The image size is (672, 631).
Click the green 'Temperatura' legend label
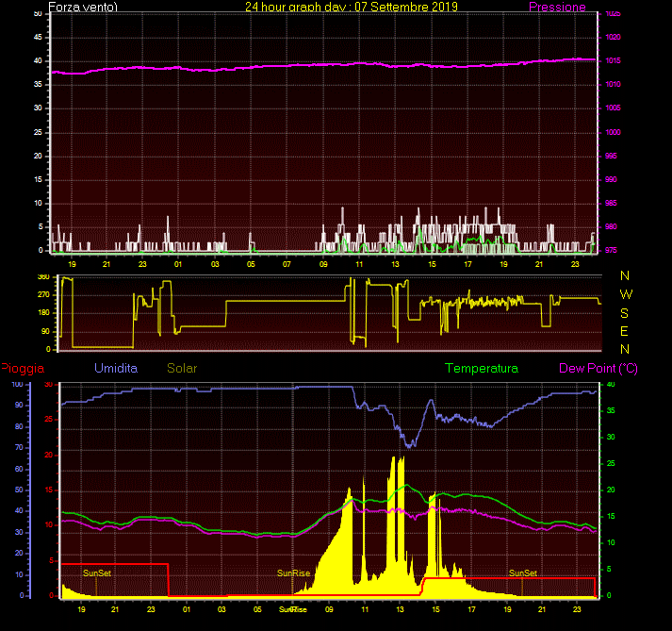pyautogui.click(x=482, y=368)
